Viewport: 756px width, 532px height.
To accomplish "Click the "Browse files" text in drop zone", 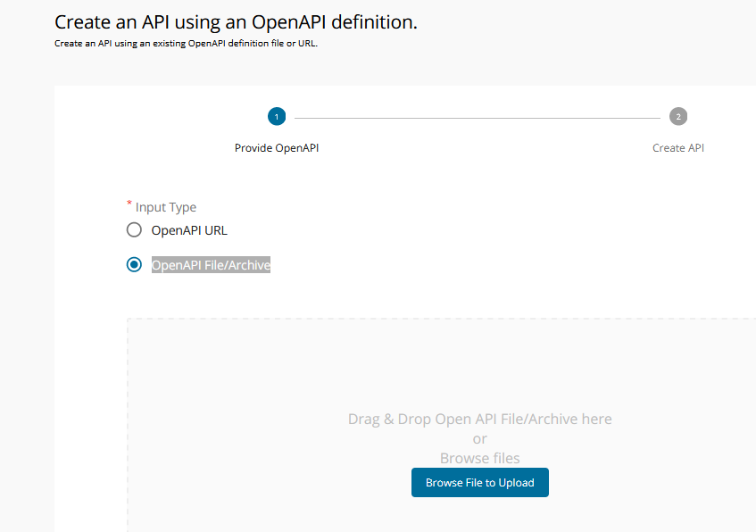I will pos(480,458).
